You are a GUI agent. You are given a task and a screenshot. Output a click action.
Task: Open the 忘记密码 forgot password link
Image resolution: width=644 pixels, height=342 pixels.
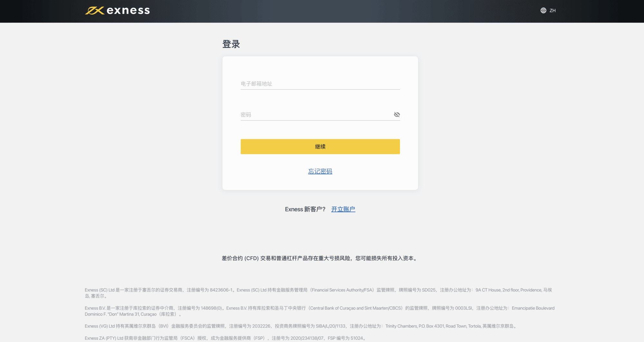tap(320, 171)
